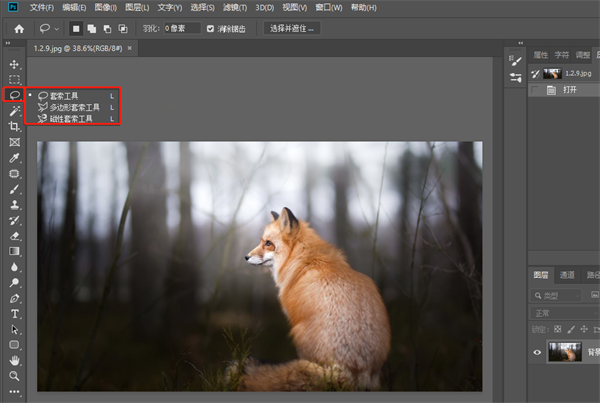Viewport: 600px width, 403px height.
Task: Select the Move tool
Action: pos(15,64)
